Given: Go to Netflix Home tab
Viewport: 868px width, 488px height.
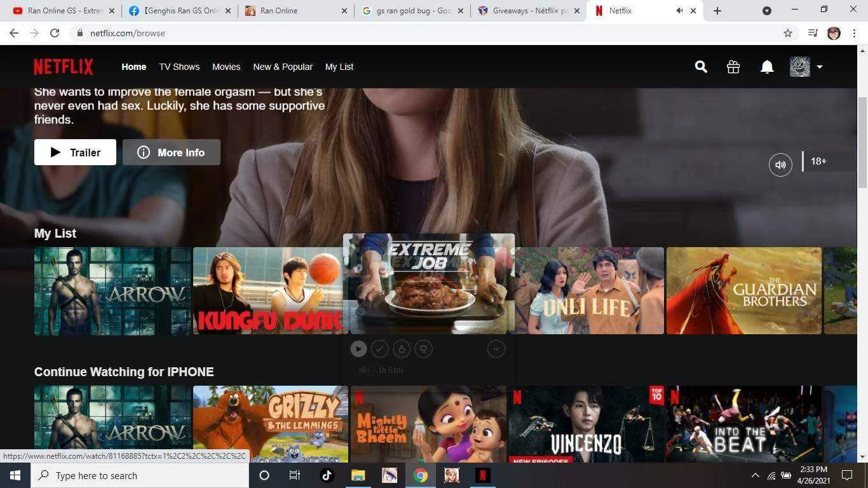Looking at the screenshot, I should coord(134,67).
